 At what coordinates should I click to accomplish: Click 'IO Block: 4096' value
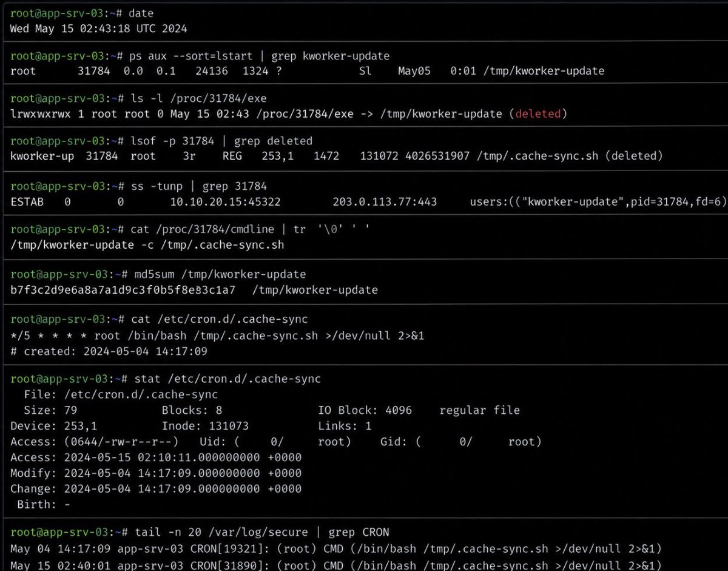click(365, 411)
